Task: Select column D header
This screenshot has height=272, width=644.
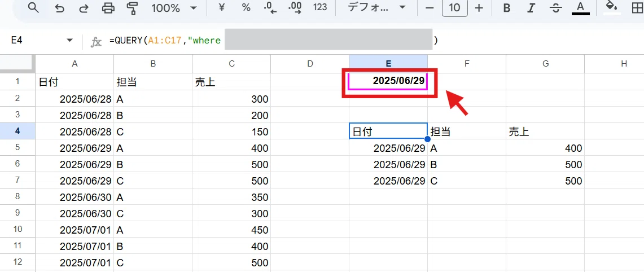Action: point(310,64)
